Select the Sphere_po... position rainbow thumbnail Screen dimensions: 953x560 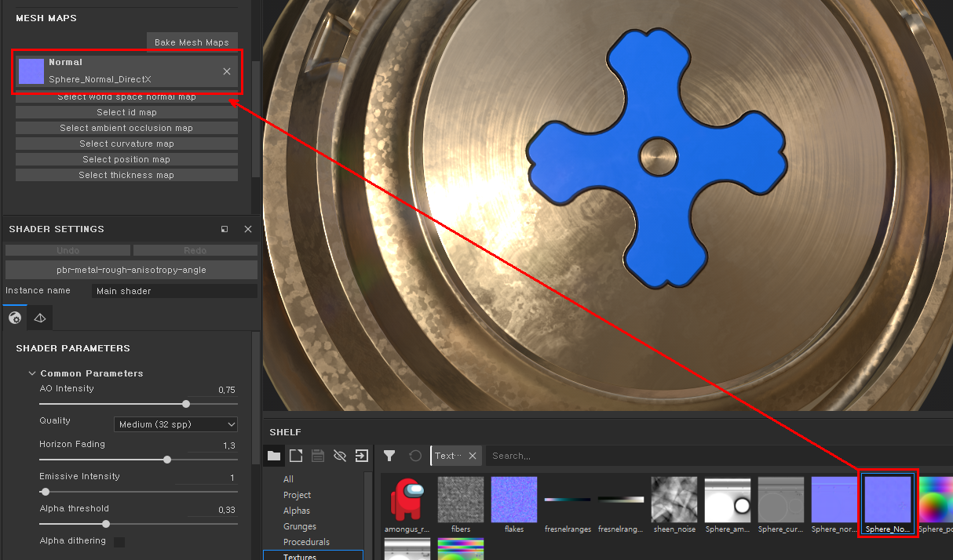936,500
